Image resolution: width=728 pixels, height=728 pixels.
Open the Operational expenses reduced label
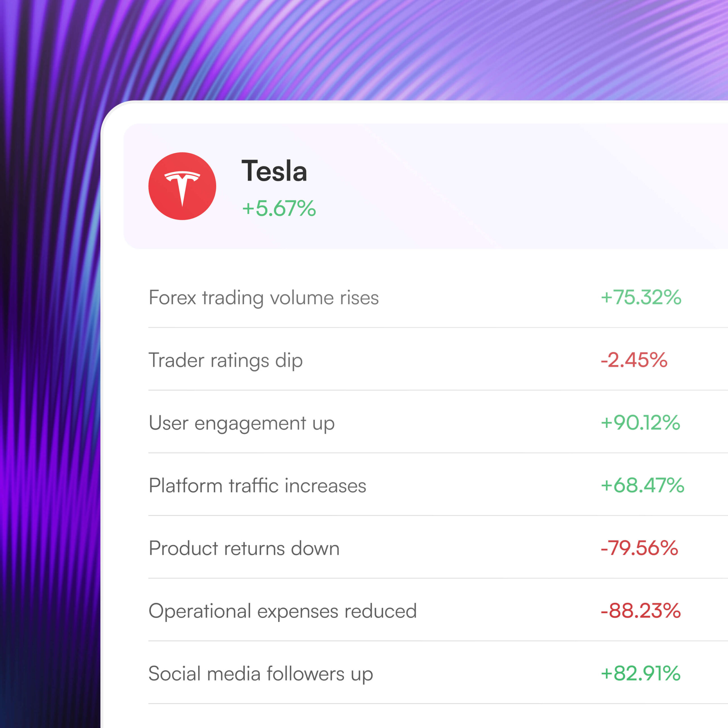(x=283, y=611)
